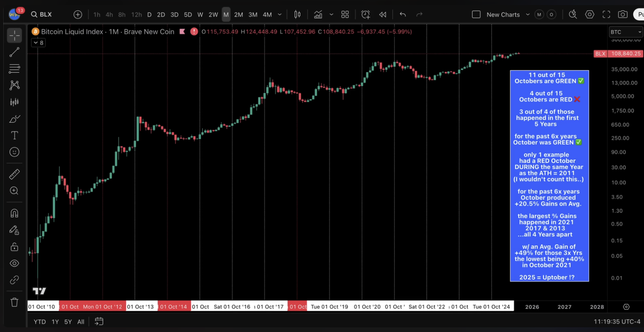The image size is (644, 332).
Task: Set range to 5Y
Action: point(68,322)
